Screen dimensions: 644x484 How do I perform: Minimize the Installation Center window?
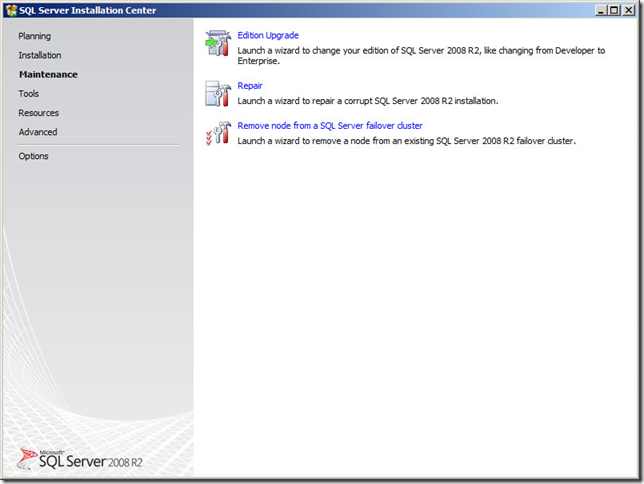[598, 10]
